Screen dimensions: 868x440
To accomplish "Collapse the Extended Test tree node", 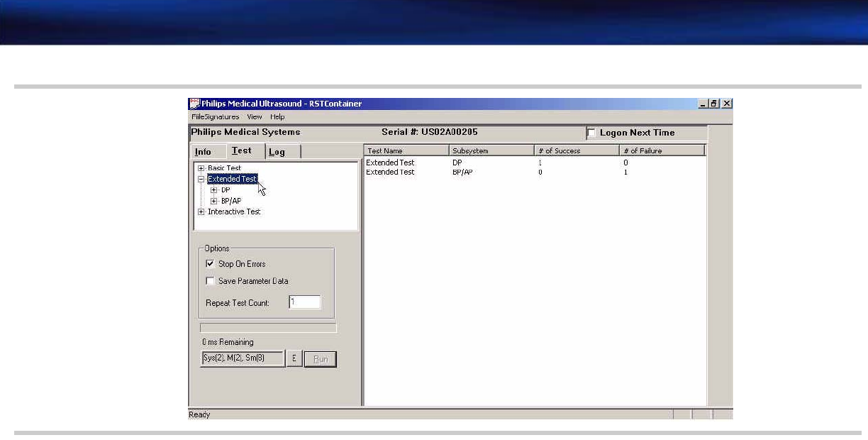I will click(201, 180).
